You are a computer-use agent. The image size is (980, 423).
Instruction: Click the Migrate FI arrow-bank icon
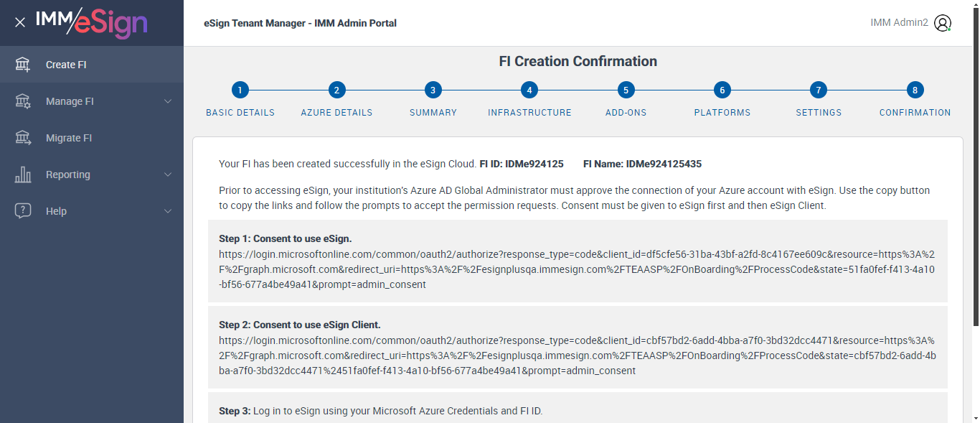[23, 138]
